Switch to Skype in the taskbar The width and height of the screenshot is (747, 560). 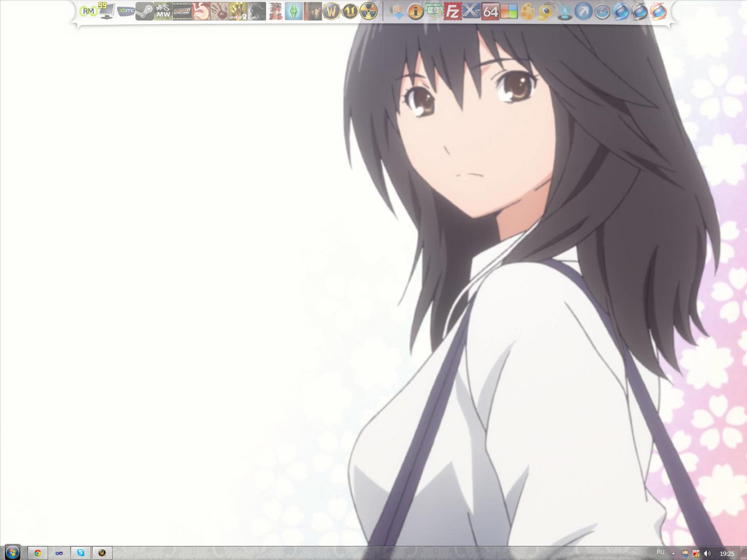click(x=81, y=553)
